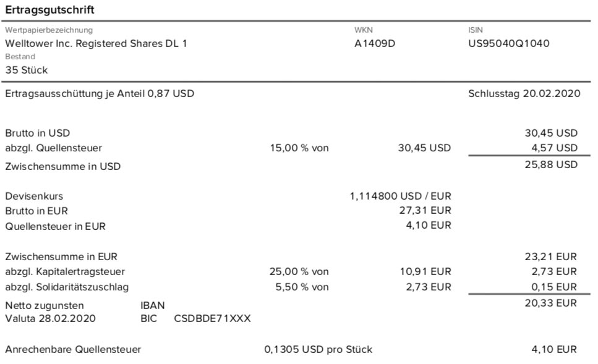Click the Quellensteuer in EUR label
598x364 pixels.
click(x=55, y=226)
